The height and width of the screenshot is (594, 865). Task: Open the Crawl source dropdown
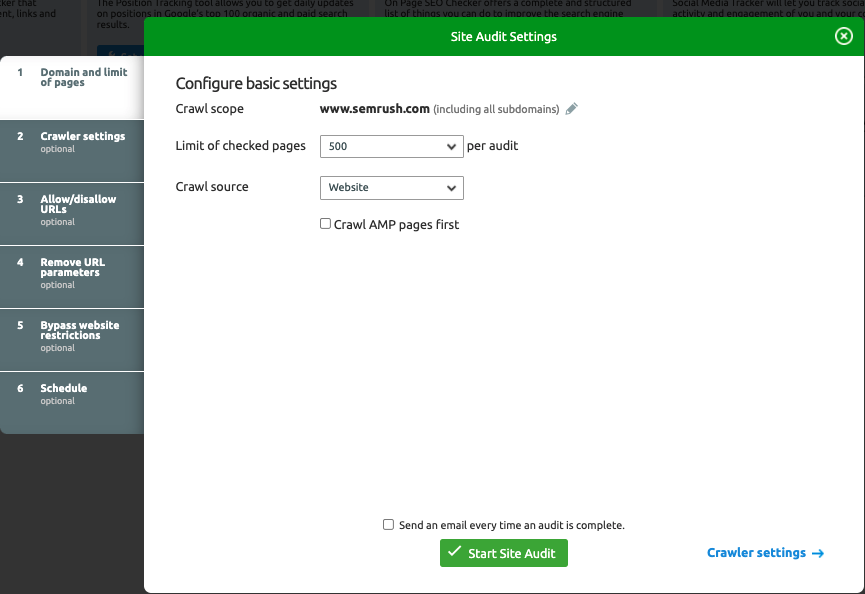[x=392, y=188]
